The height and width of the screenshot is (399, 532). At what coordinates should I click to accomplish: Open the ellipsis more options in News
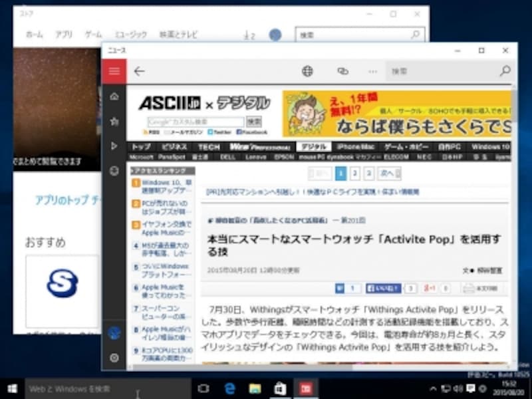372,71
